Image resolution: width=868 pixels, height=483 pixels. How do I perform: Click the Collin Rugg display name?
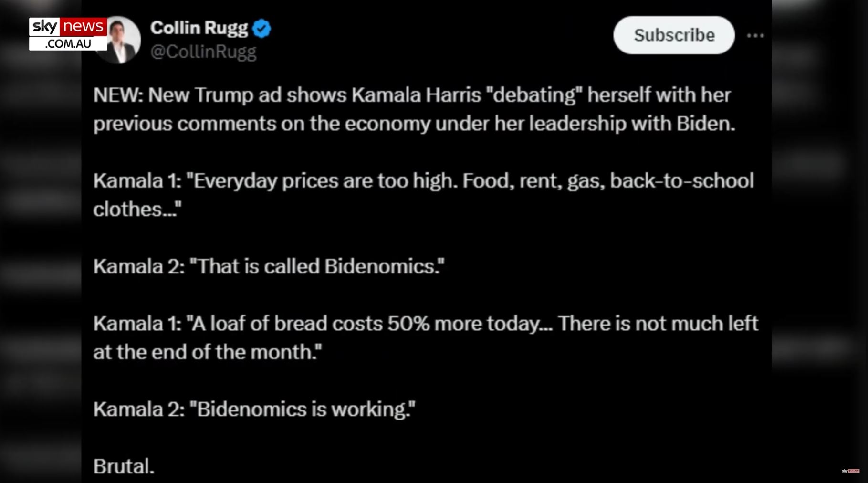199,28
